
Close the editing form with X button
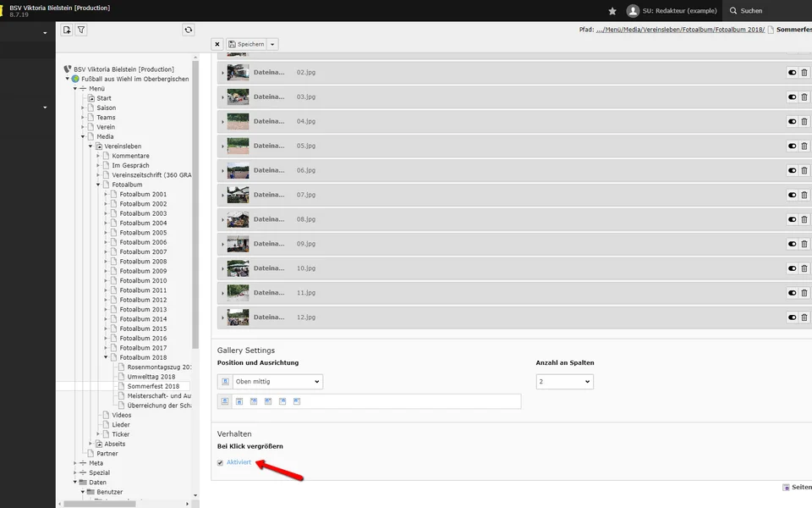click(217, 44)
